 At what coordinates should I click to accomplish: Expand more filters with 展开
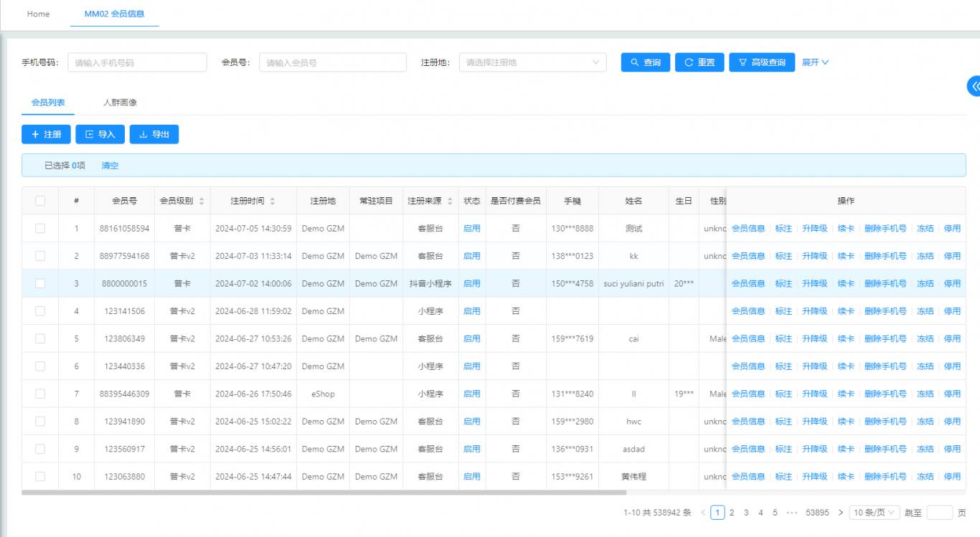815,62
